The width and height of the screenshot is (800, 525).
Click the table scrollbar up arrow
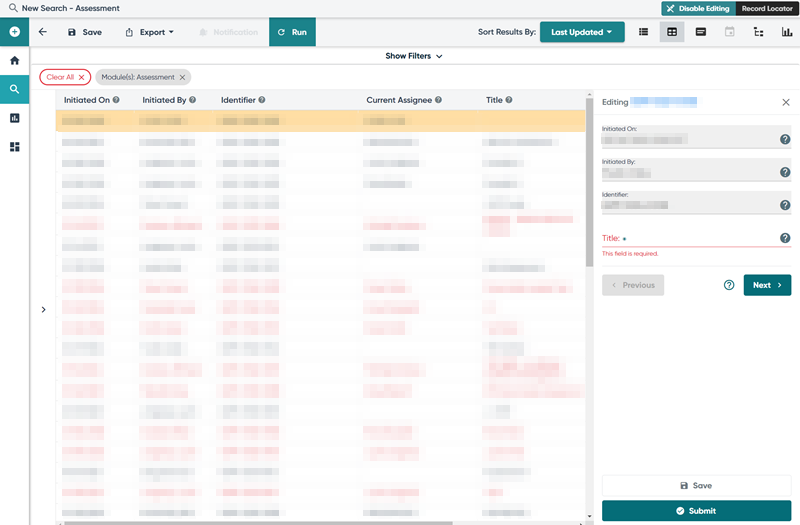click(589, 95)
